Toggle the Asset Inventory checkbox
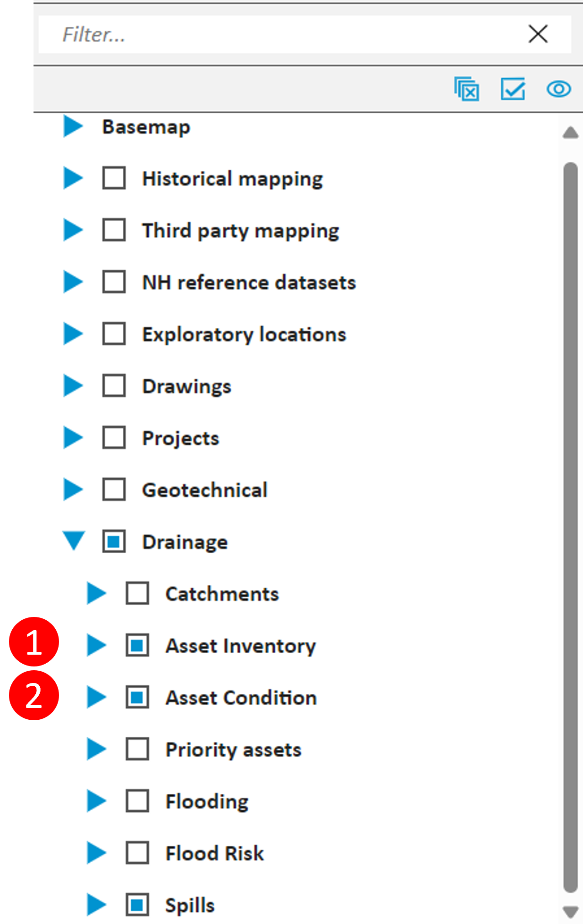Viewport: 583px width, 924px height. (137, 645)
